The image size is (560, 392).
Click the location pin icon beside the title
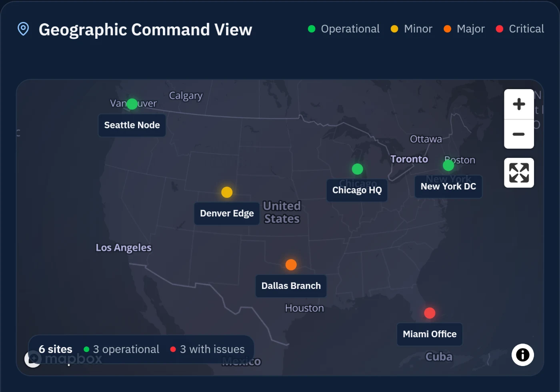(x=23, y=29)
